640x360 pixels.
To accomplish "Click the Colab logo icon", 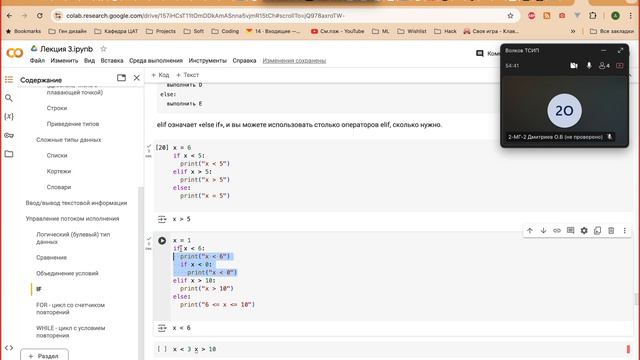I will point(15,53).
